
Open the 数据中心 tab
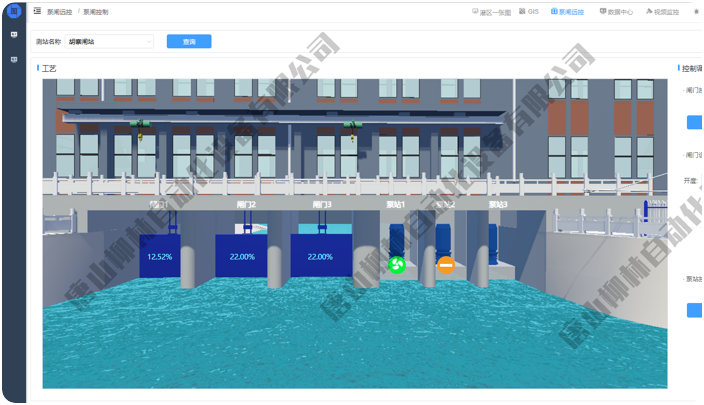pos(615,12)
